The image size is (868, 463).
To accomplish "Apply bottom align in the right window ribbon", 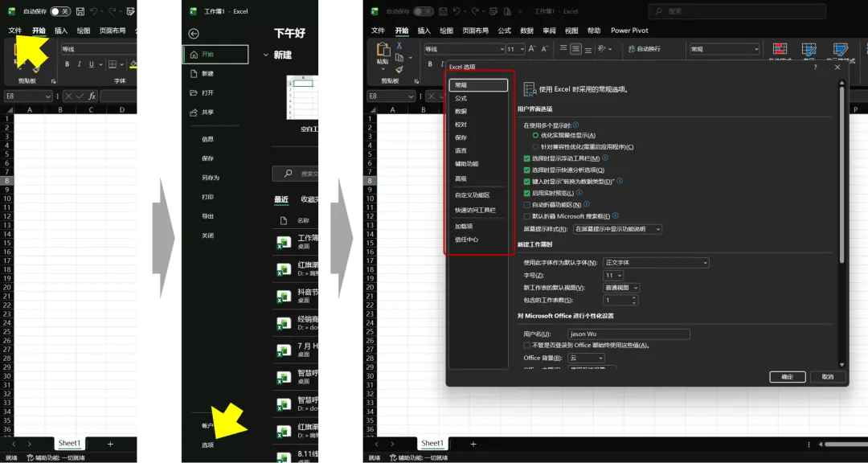I will point(588,49).
